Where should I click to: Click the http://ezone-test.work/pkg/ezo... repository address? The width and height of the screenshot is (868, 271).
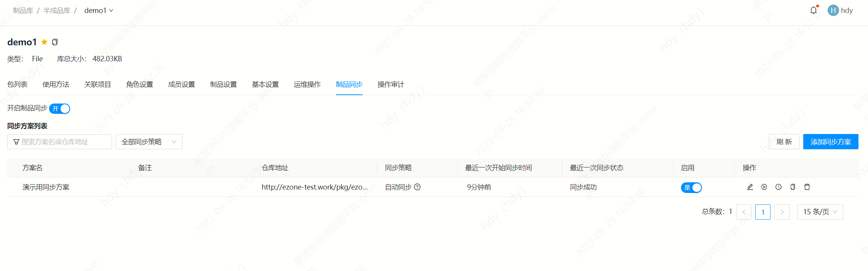click(315, 187)
